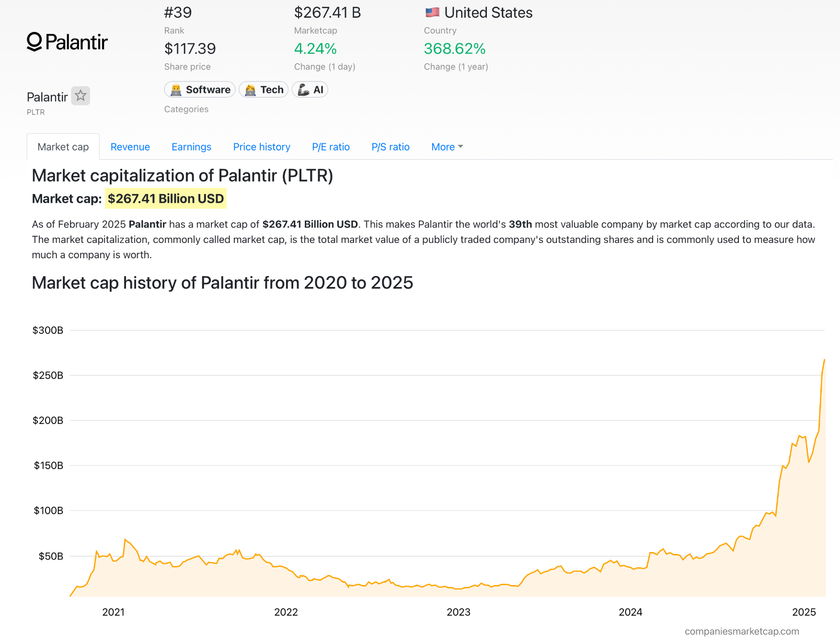
Task: Expand the More dropdown menu
Action: pyautogui.click(x=447, y=147)
